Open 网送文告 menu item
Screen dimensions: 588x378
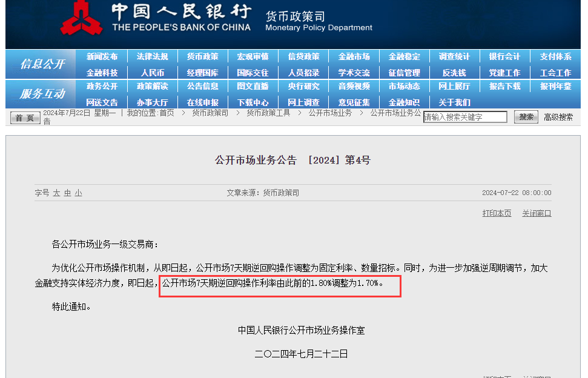click(102, 102)
